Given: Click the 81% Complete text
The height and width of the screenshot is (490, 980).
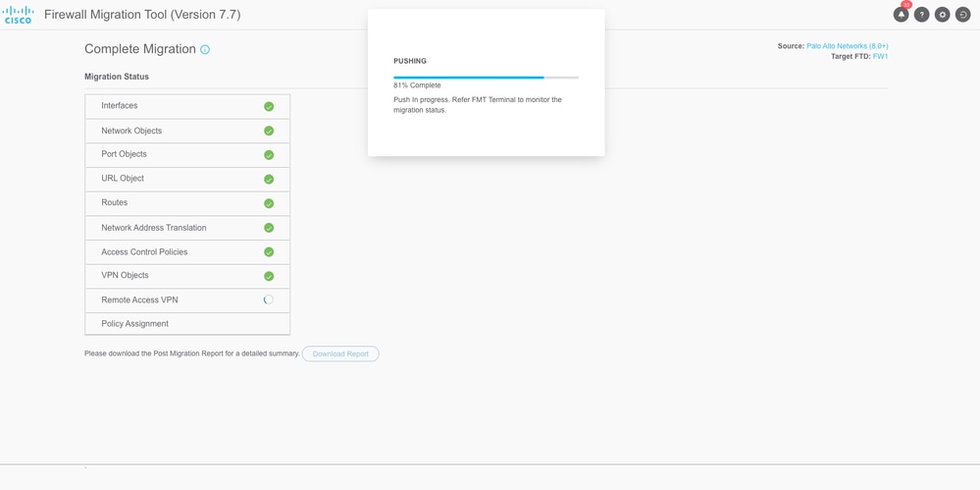Looking at the screenshot, I should click(x=417, y=85).
